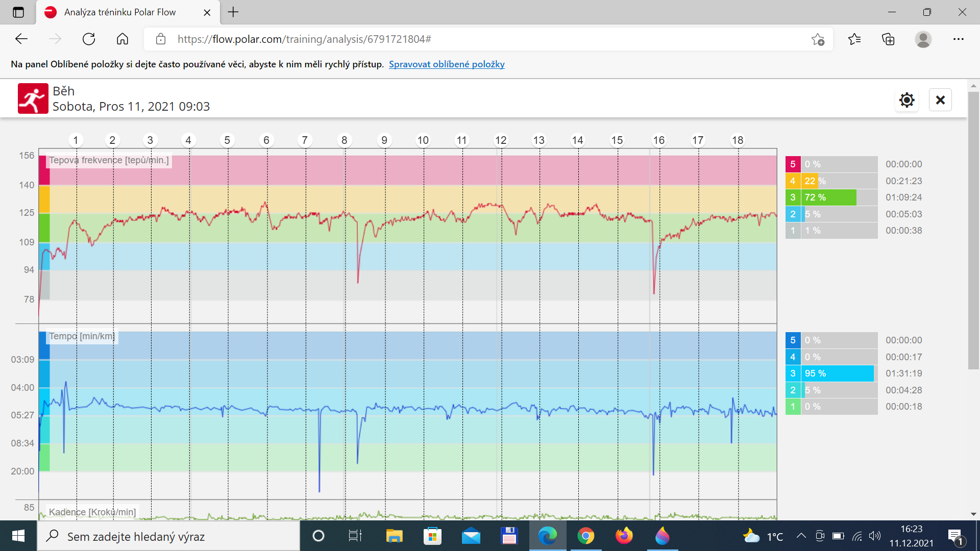Select the heart rate zone 3 green bar
The width and height of the screenshot is (980, 551).
click(831, 197)
